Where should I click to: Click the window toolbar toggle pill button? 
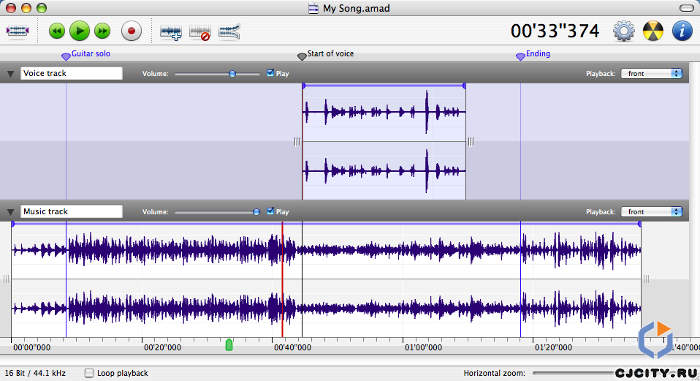(x=686, y=8)
